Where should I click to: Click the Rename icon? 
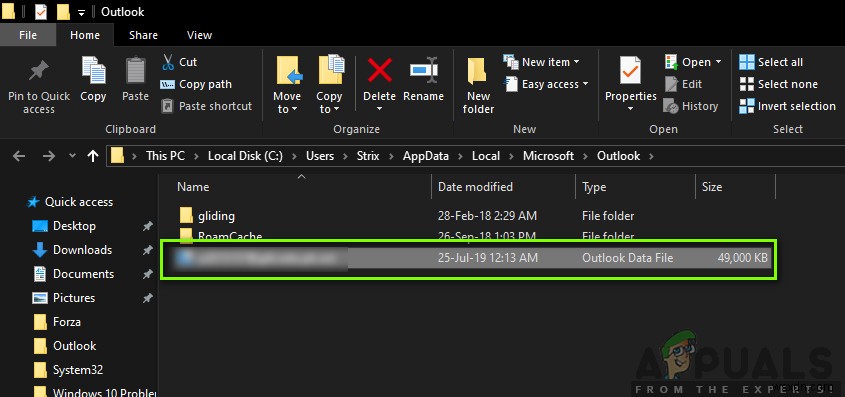424,71
